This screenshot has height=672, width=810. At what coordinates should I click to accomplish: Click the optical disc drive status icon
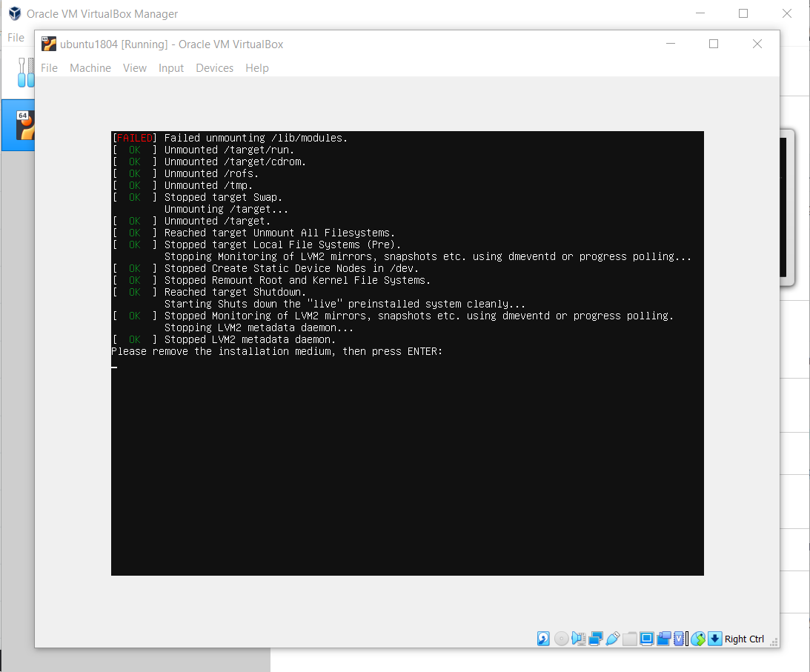(561, 639)
